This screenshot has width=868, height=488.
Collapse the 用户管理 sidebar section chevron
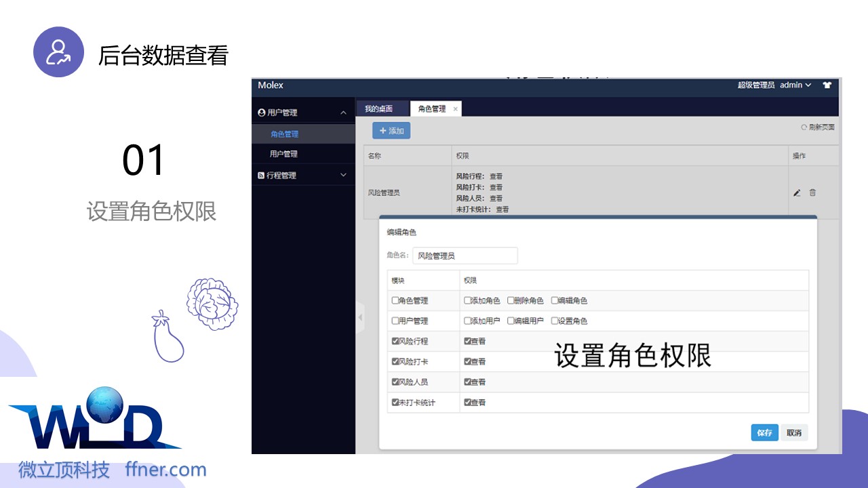point(343,113)
